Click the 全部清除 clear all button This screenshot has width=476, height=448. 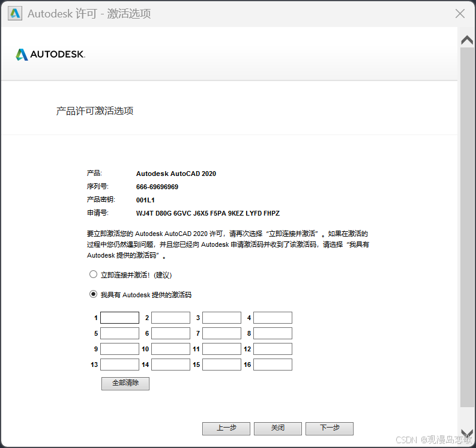[x=125, y=384]
